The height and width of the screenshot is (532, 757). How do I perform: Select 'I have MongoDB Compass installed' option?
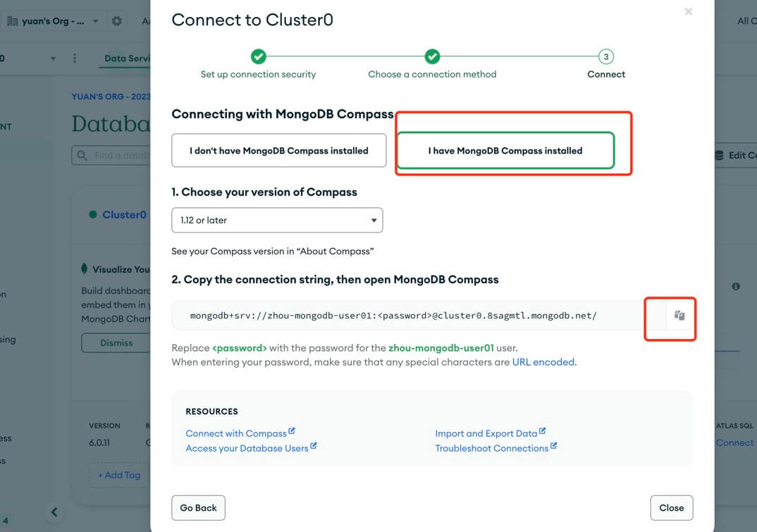coord(505,151)
